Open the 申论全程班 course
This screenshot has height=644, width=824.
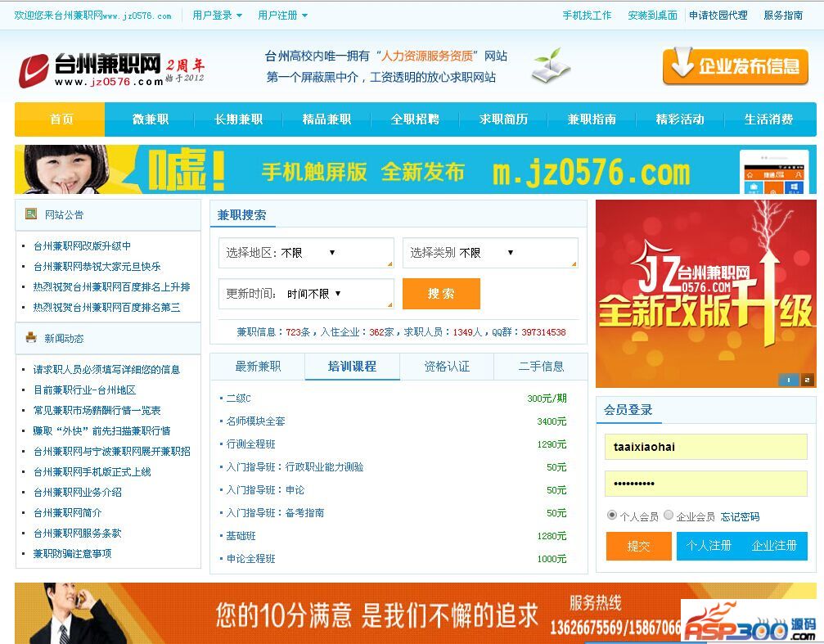click(250, 559)
